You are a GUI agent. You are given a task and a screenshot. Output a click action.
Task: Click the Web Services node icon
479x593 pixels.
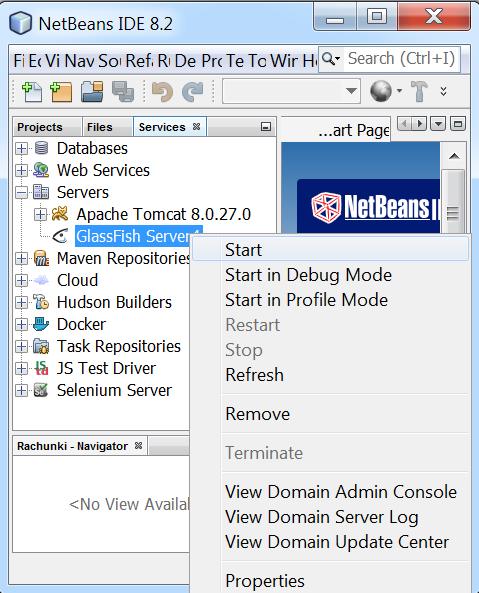tap(41, 170)
